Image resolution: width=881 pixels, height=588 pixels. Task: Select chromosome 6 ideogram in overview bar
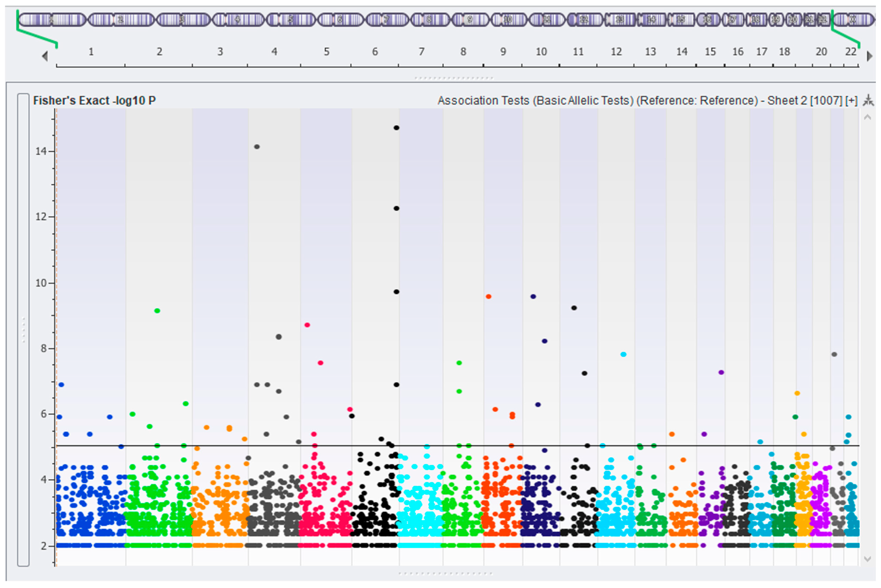click(340, 19)
